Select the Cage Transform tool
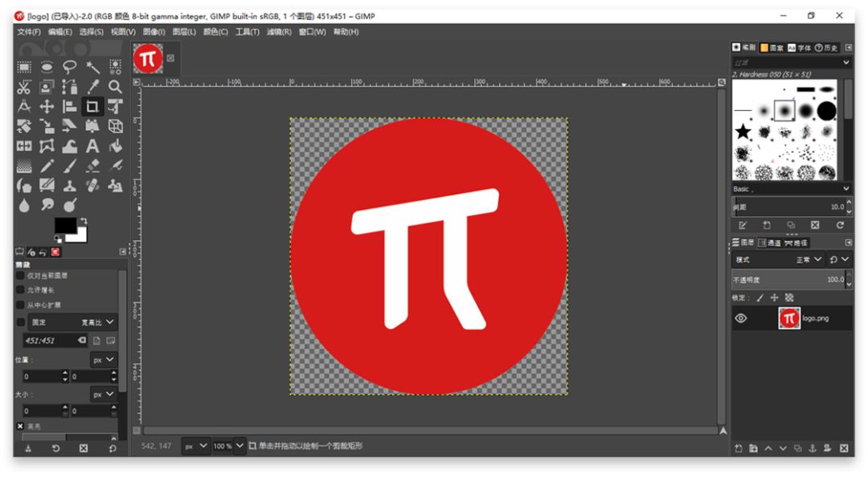 47,146
